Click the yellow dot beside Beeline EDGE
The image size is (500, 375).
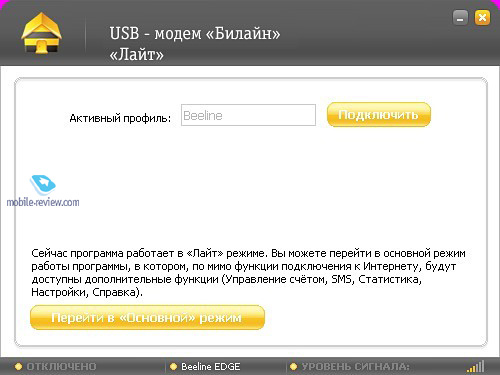pos(173,367)
